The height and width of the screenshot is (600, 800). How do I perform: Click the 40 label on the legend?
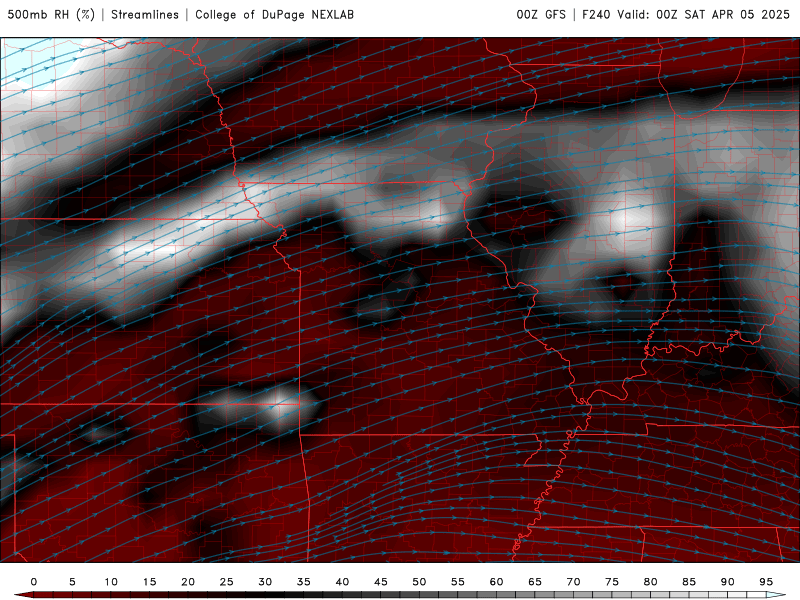click(x=342, y=582)
